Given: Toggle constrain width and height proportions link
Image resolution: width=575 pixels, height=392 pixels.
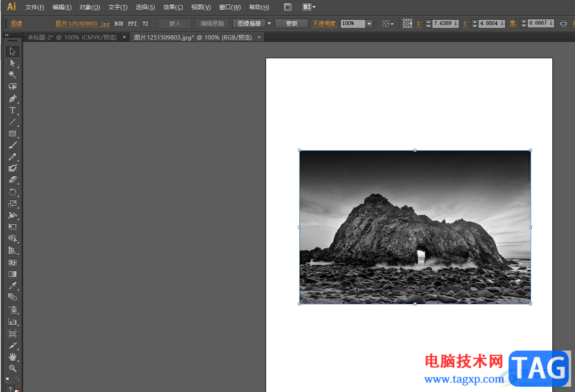Looking at the screenshot, I should (563, 24).
